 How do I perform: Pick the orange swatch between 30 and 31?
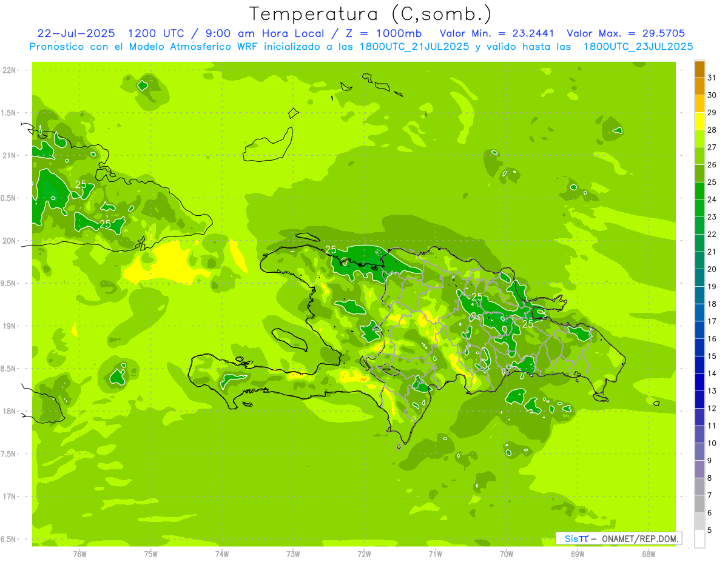click(699, 86)
